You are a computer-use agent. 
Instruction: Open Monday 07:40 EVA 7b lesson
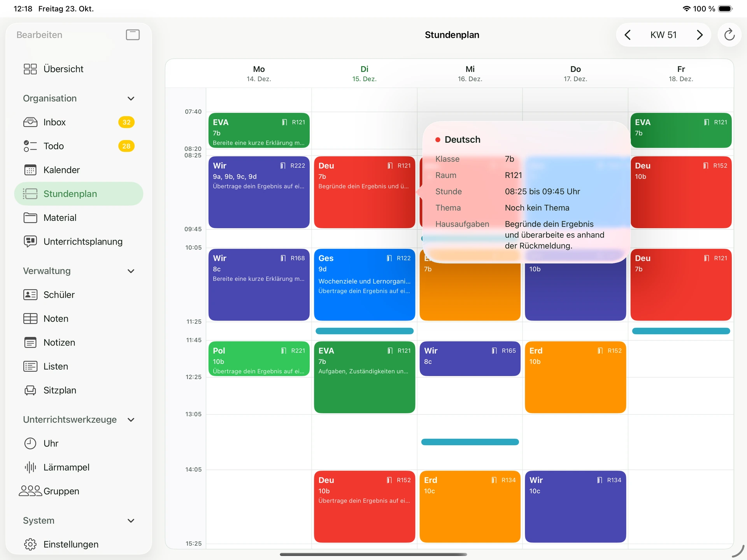259,130
